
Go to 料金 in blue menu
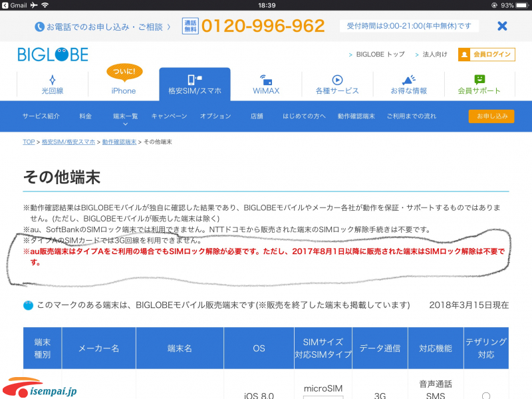[86, 116]
